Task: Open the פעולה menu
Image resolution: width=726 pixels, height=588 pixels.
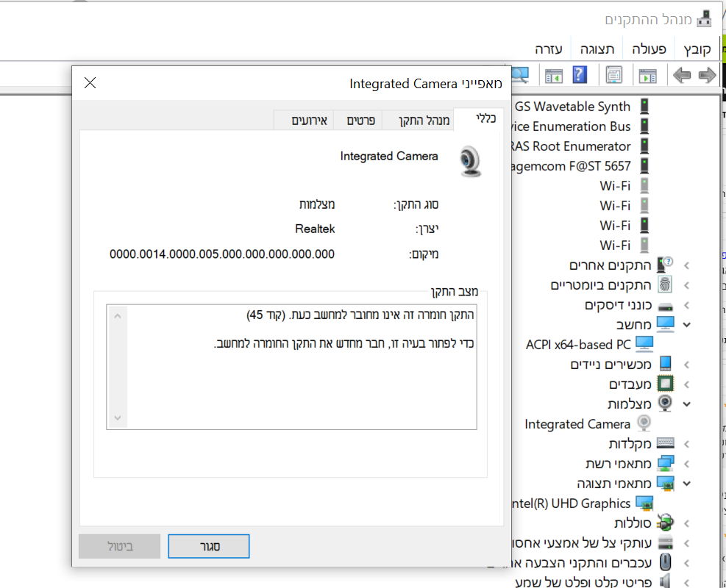Action: pyautogui.click(x=649, y=49)
